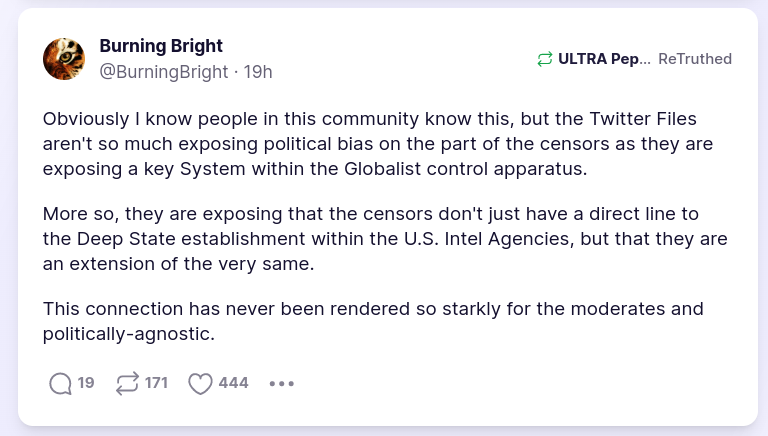Image resolution: width=768 pixels, height=436 pixels.
Task: Click the green ReTruthed arrows icon in the header
Action: [x=545, y=59]
